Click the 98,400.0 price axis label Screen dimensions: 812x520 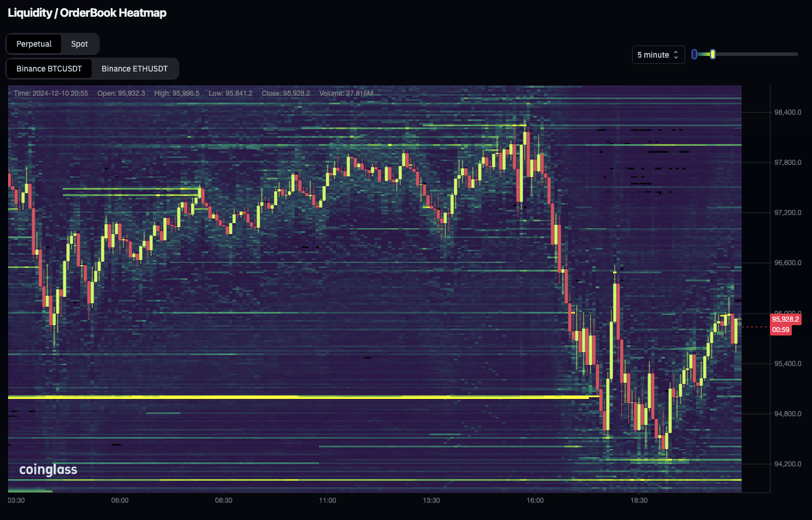pyautogui.click(x=787, y=112)
